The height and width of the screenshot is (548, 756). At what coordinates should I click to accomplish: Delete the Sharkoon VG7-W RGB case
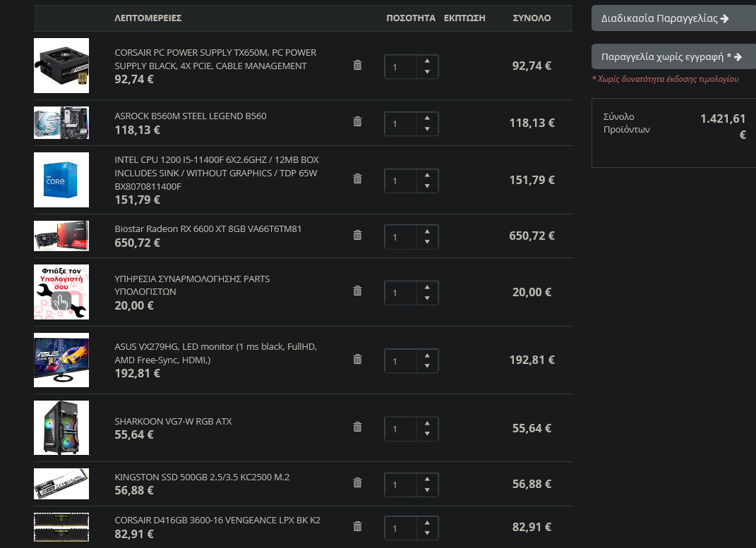point(357,427)
